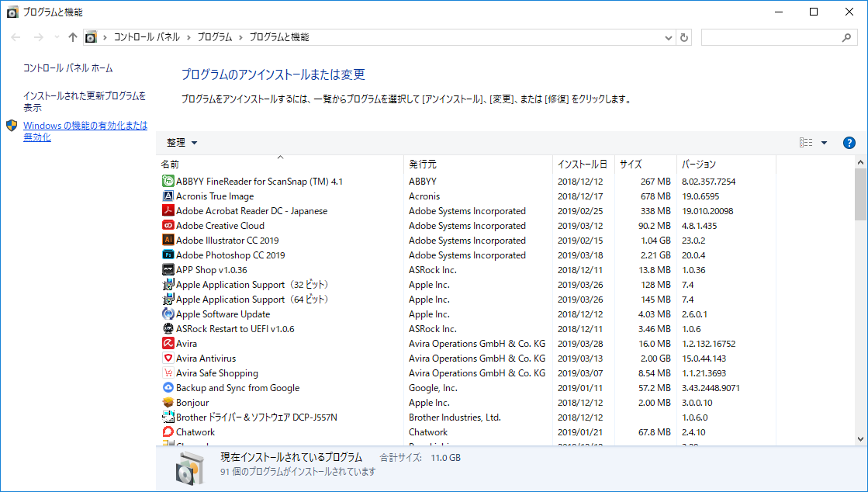Image resolution: width=868 pixels, height=492 pixels.
Task: Select the Adobe Acrobat Reader DC icon
Action: point(168,211)
